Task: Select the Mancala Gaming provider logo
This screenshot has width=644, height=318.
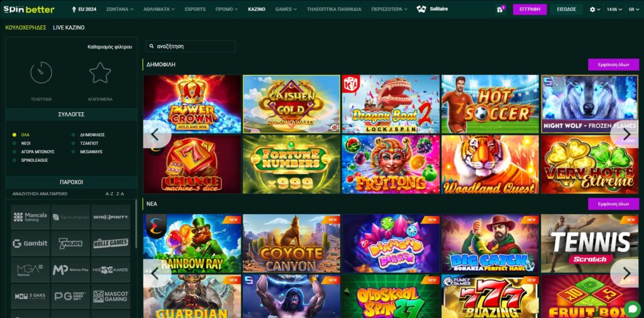Action: [30, 217]
